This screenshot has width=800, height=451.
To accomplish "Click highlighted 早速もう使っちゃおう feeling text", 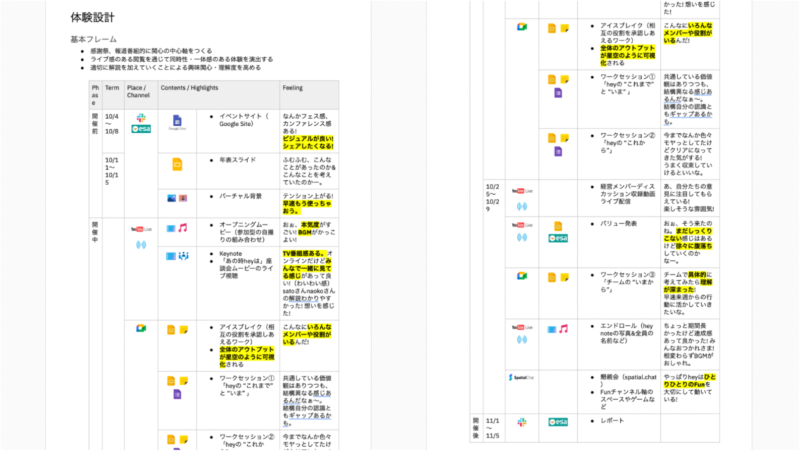I will click(x=307, y=207).
